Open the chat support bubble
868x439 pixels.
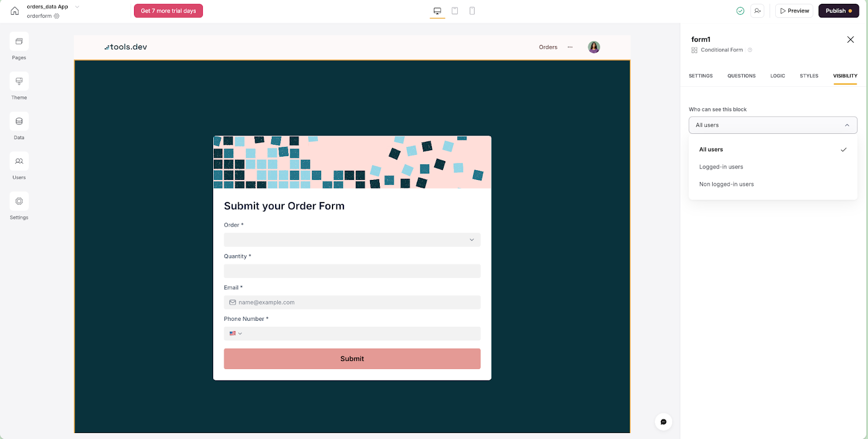click(x=663, y=422)
